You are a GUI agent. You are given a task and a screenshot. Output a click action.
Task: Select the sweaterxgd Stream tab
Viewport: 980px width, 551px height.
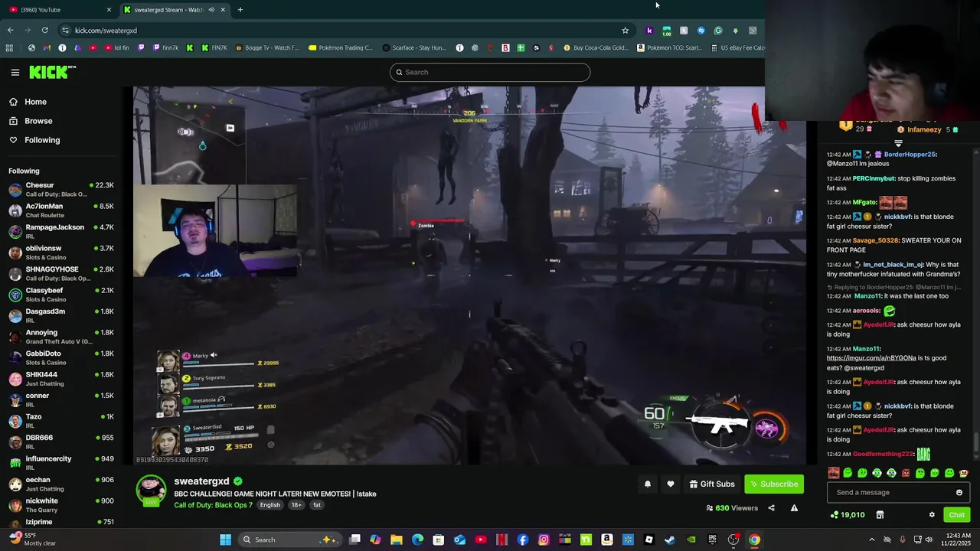click(x=174, y=10)
